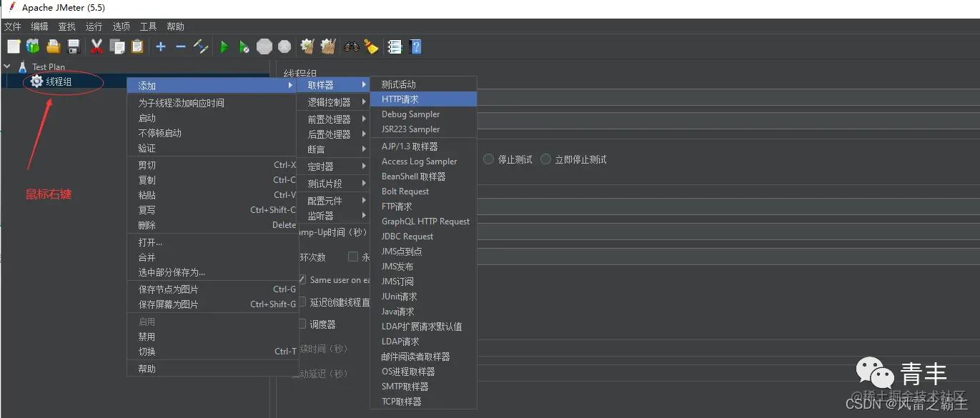Screen dimensions: 980x418
Task: Open the 前置处理器 submenu
Action: tap(334, 119)
